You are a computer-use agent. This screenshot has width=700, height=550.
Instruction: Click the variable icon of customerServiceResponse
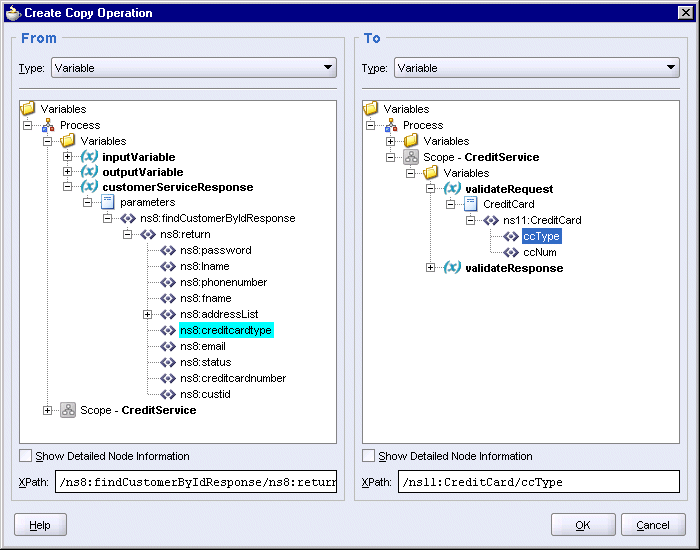pos(89,187)
